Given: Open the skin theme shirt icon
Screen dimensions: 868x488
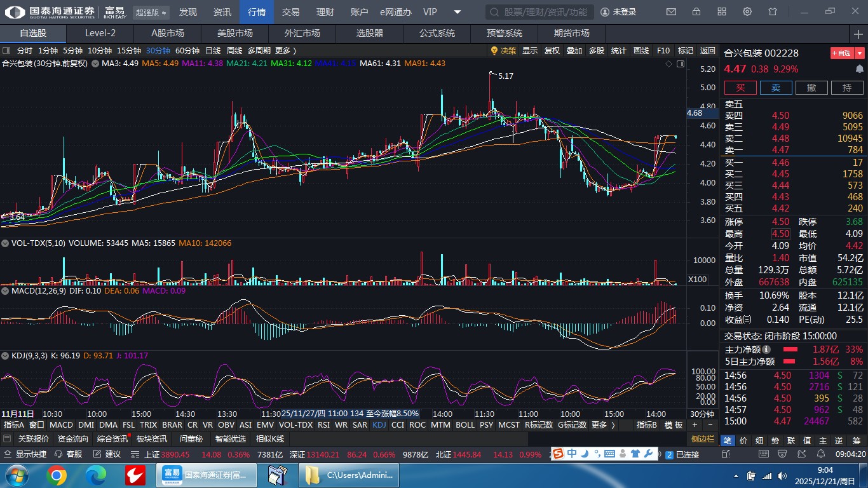Looking at the screenshot, I should coord(773,12).
